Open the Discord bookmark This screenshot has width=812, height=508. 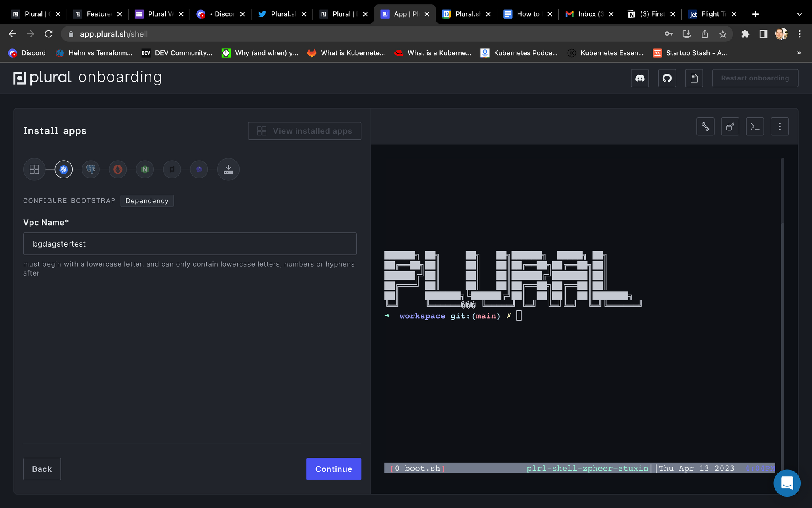27,53
